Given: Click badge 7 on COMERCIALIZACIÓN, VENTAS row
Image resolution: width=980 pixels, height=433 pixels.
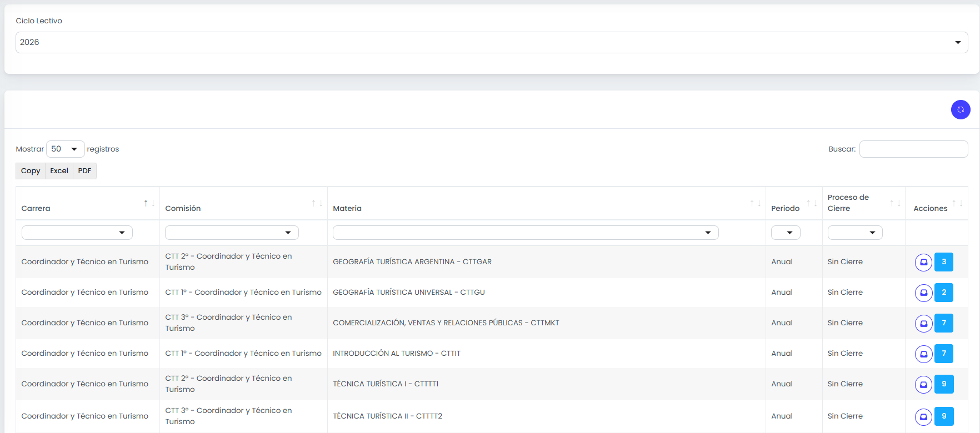Looking at the screenshot, I should [944, 323].
